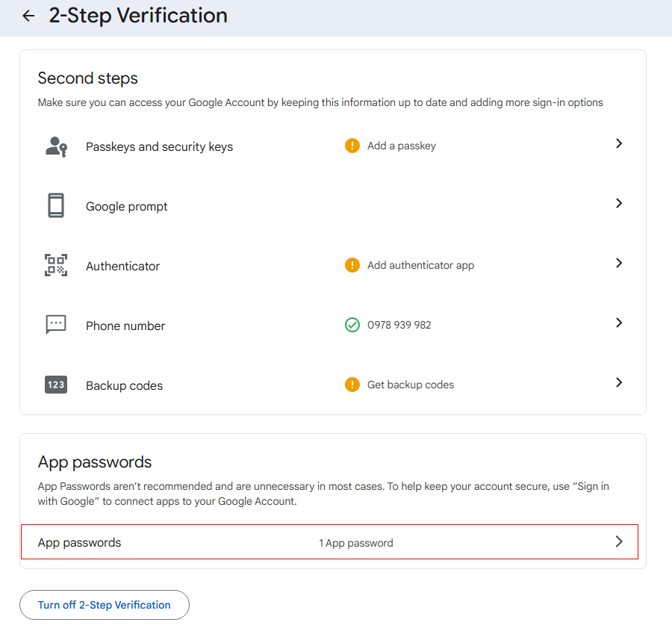The image size is (672, 637).
Task: Expand the Authenticator row chevron
Action: [x=619, y=263]
